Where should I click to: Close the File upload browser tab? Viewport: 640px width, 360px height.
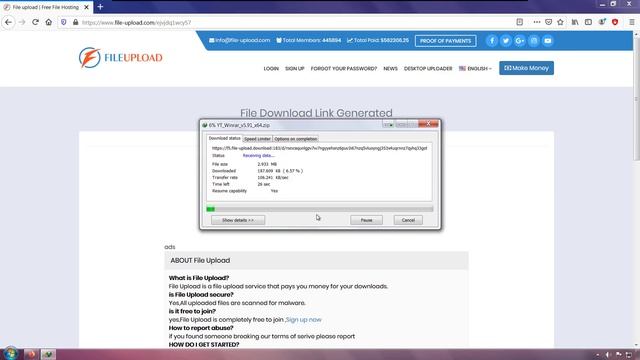86,7
